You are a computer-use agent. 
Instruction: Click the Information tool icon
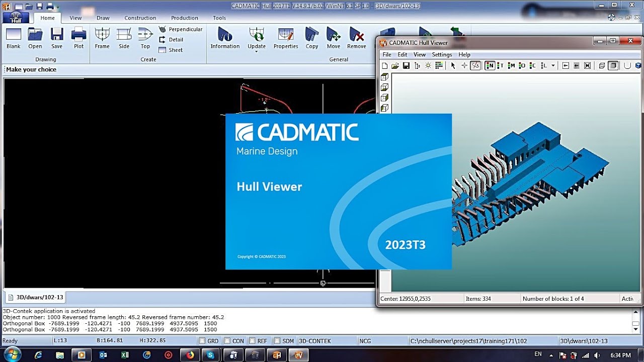point(225,38)
